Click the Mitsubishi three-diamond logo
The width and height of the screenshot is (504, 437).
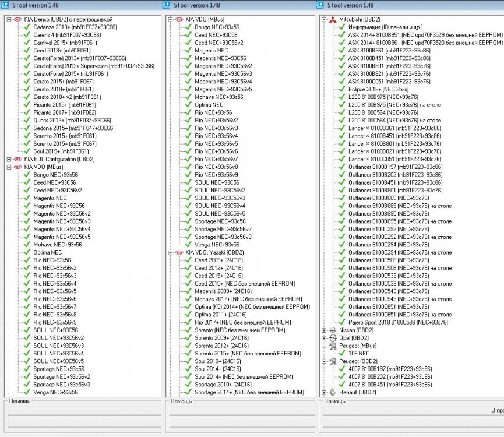click(x=333, y=20)
